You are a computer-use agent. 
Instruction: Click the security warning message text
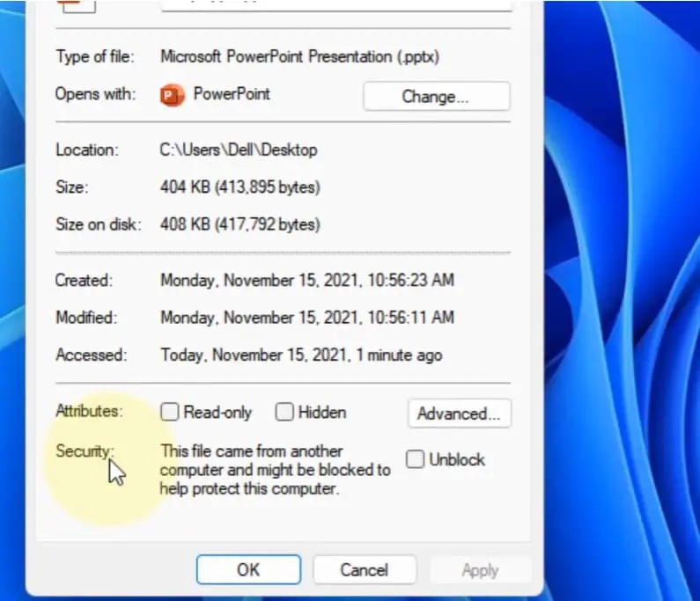pos(274,470)
